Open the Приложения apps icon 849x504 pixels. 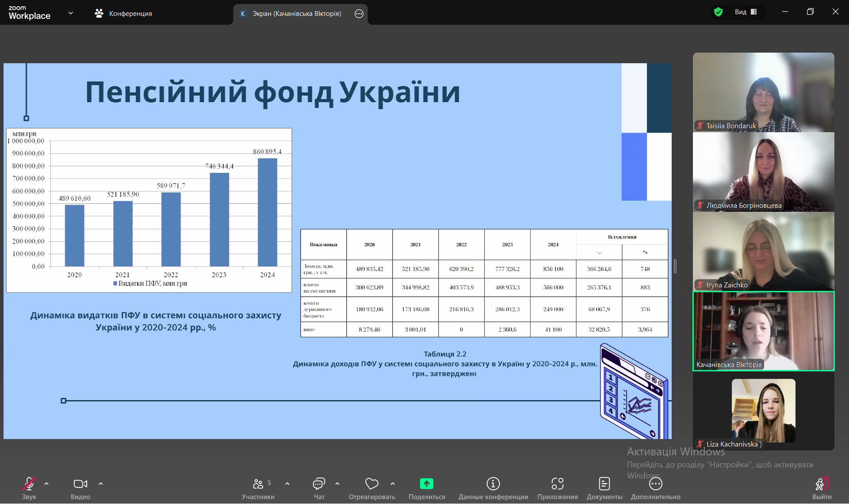click(557, 484)
